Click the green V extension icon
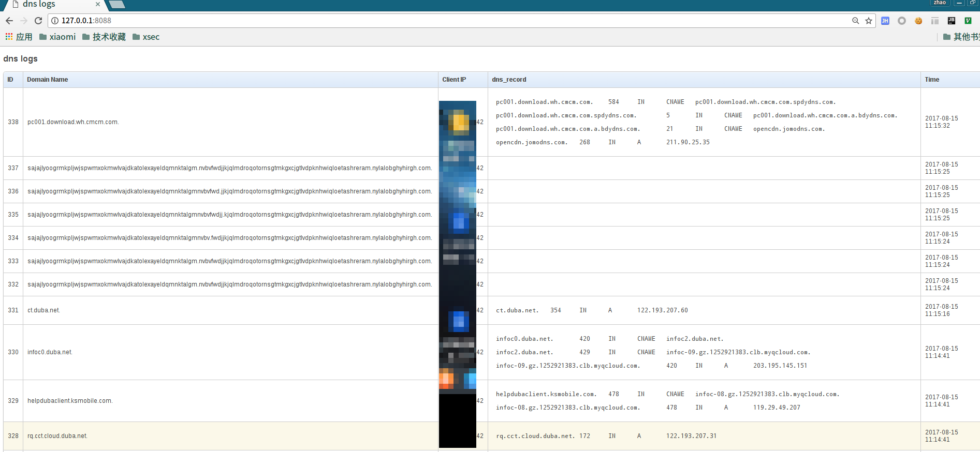 pyautogui.click(x=968, y=21)
